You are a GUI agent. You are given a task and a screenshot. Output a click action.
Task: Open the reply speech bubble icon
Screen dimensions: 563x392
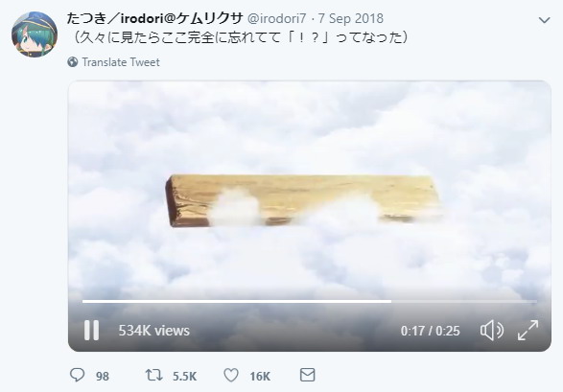tap(77, 375)
